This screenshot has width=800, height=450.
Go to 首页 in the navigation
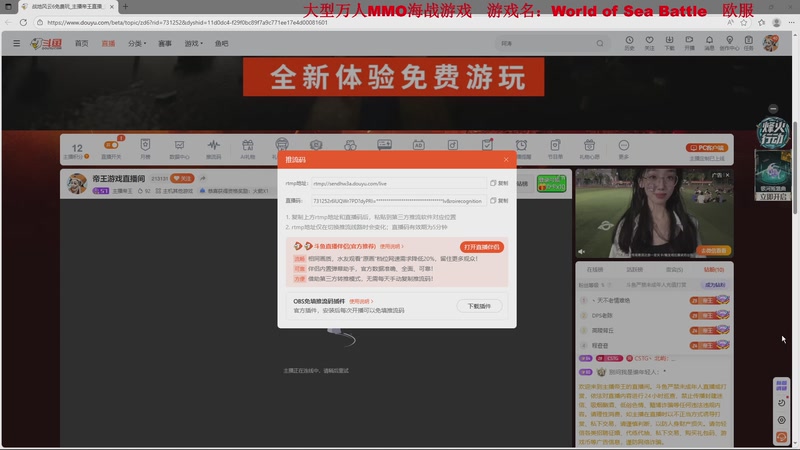pyautogui.click(x=82, y=43)
